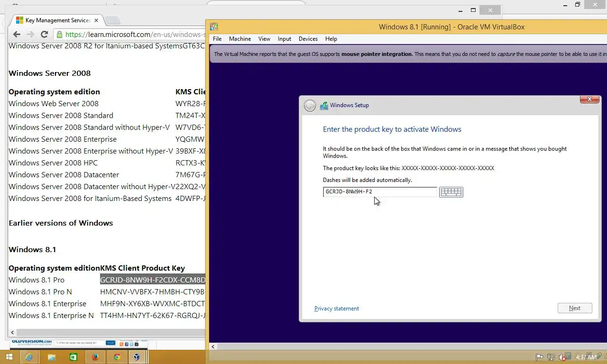Click the Windows 8.1 Pro N product key
This screenshot has height=364, width=607.
153,291
